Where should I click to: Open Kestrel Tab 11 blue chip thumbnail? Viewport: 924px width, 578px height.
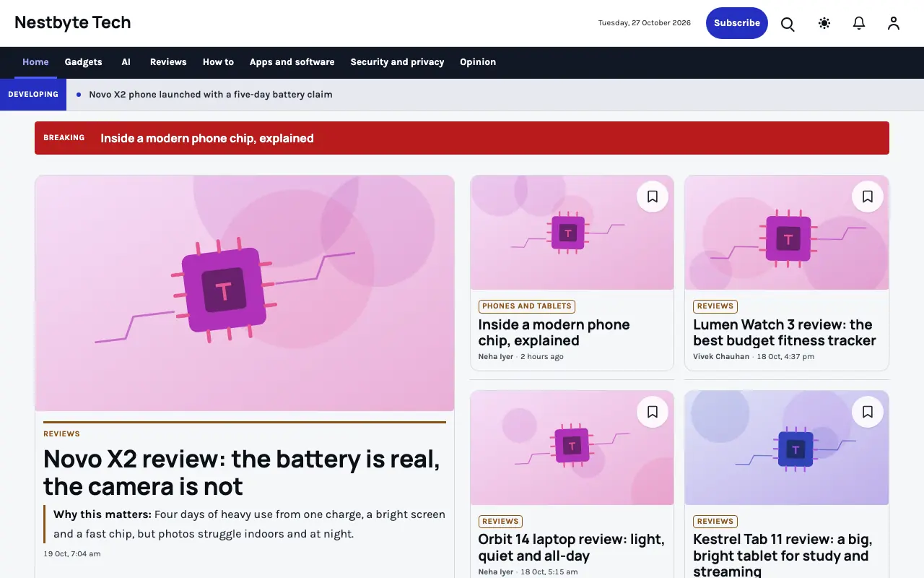pos(787,448)
